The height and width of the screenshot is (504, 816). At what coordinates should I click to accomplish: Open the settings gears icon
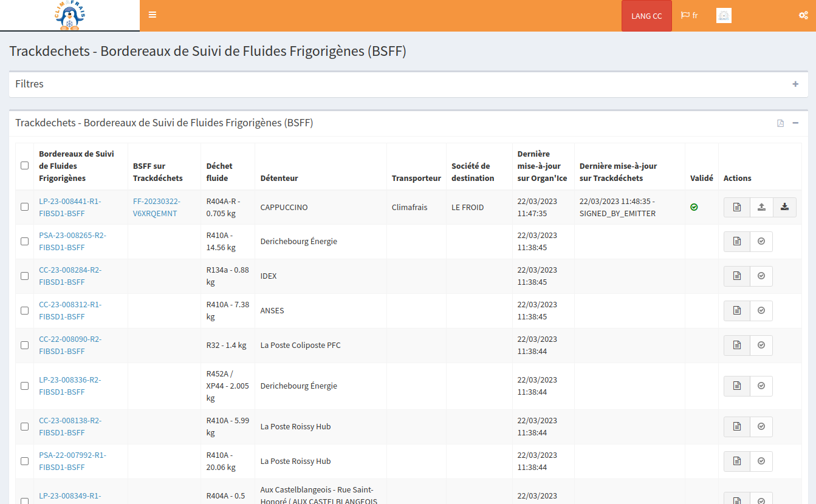pyautogui.click(x=803, y=16)
